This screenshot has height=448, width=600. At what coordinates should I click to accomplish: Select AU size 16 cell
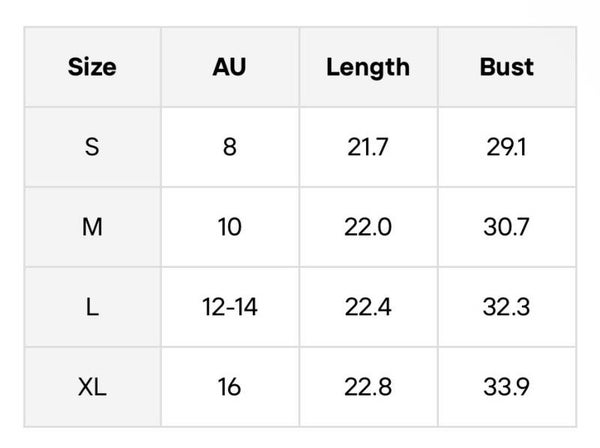[x=229, y=386]
